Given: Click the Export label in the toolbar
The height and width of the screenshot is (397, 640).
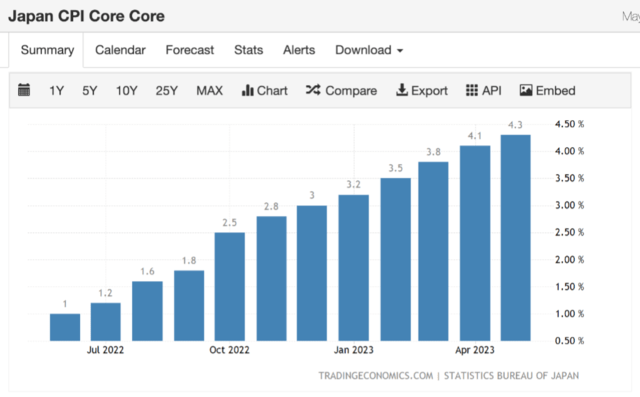Looking at the screenshot, I should (x=429, y=91).
